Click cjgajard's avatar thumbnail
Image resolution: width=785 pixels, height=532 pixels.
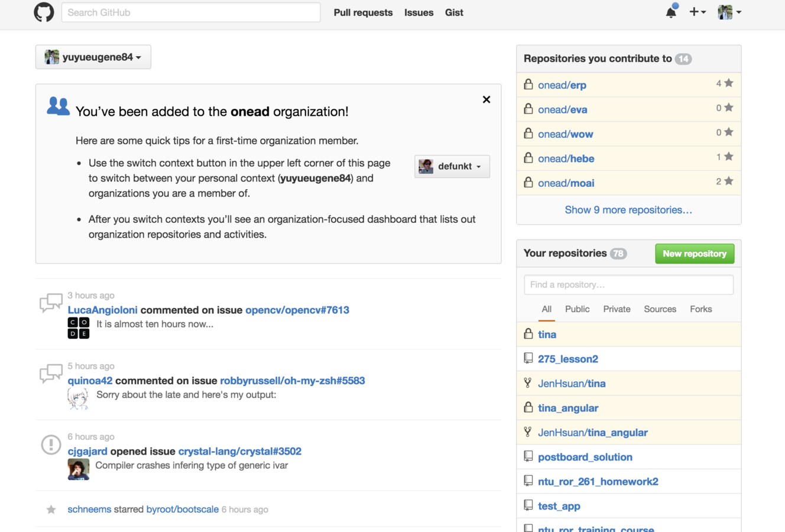(x=79, y=469)
